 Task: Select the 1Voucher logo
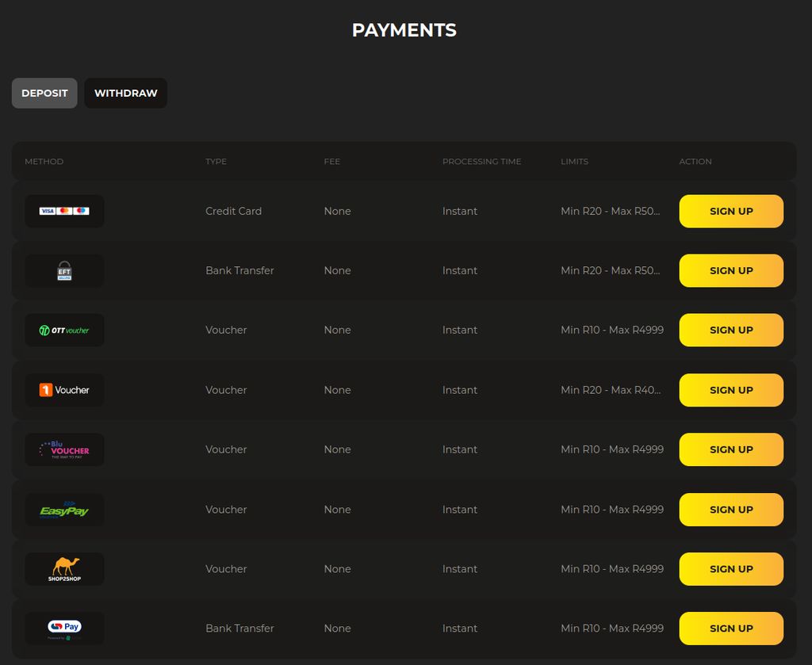(64, 390)
